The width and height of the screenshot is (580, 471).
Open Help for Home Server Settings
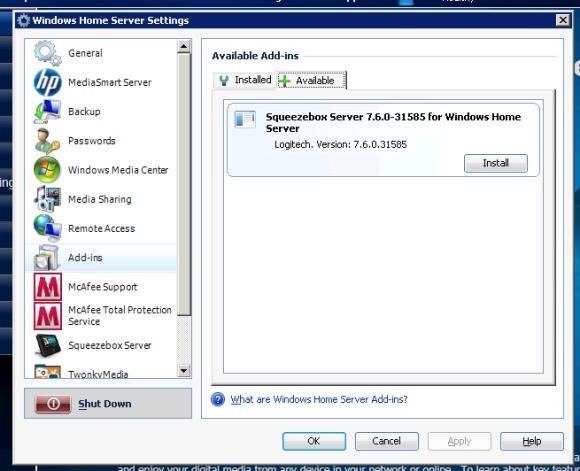(x=532, y=441)
